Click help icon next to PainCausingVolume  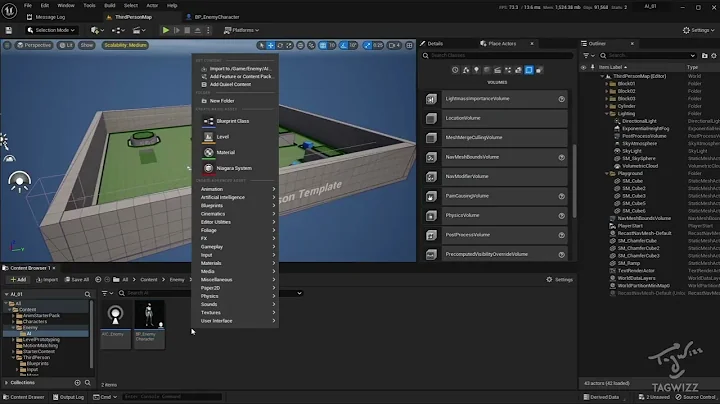click(562, 196)
